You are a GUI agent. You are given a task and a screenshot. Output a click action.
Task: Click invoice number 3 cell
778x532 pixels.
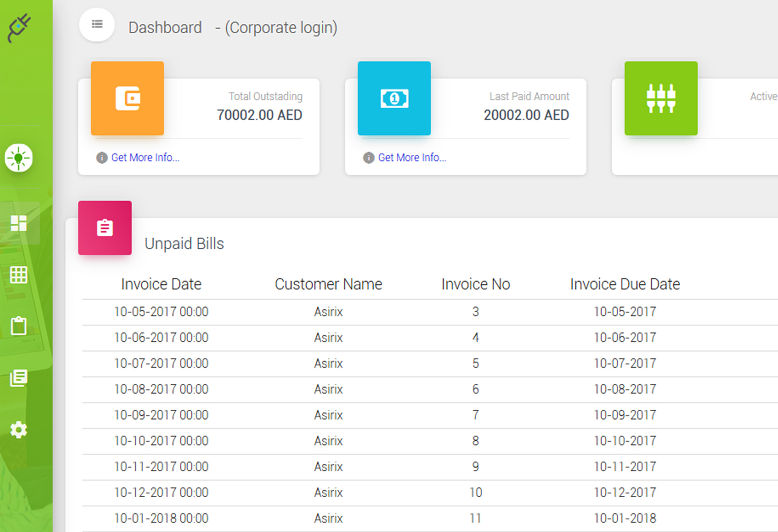476,312
